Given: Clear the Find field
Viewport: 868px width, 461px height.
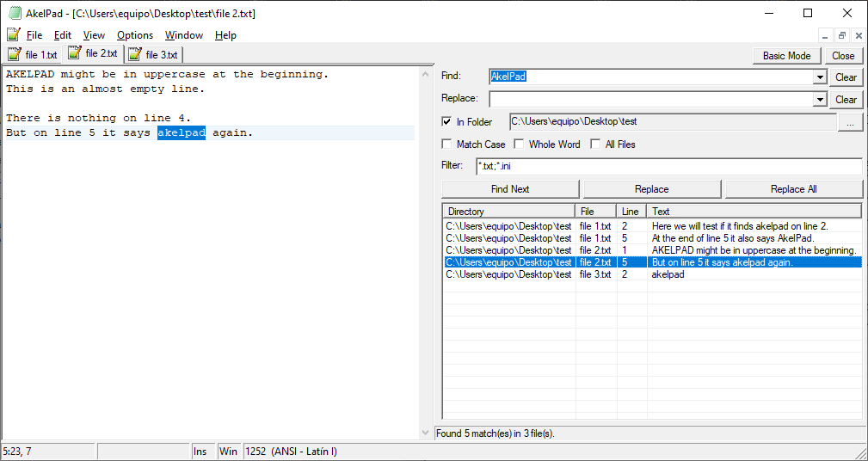Looking at the screenshot, I should click(846, 77).
